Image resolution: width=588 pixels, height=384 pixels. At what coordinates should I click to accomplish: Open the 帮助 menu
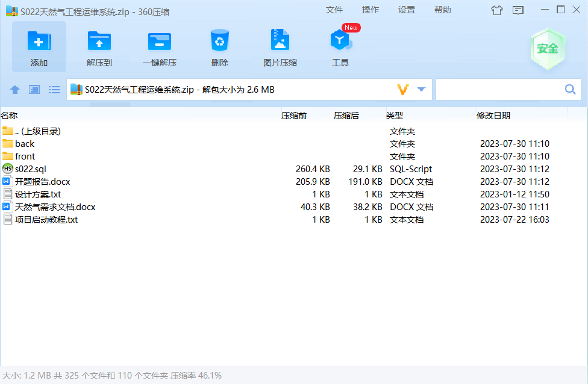pos(442,10)
